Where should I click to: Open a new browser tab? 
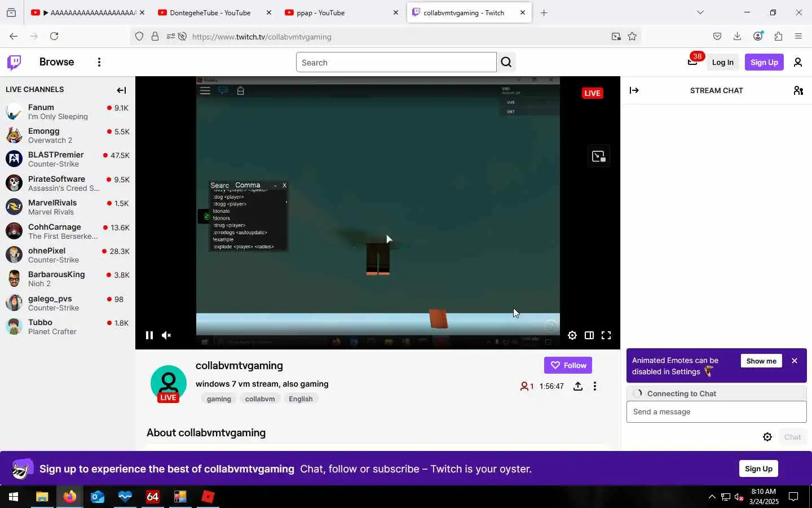coord(544,12)
